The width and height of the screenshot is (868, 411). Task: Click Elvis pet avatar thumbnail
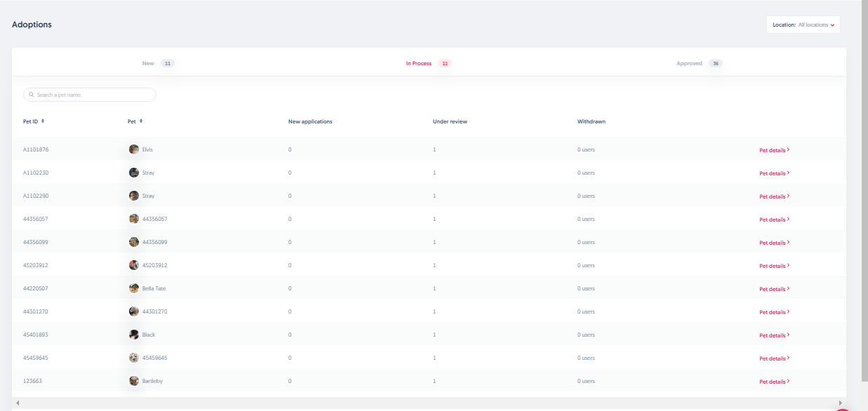134,149
